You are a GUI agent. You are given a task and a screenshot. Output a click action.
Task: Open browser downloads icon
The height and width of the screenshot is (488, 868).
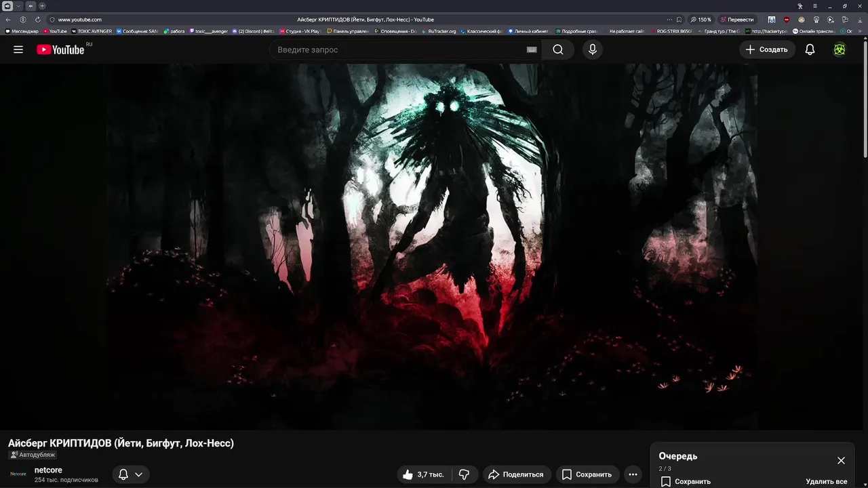tap(860, 20)
